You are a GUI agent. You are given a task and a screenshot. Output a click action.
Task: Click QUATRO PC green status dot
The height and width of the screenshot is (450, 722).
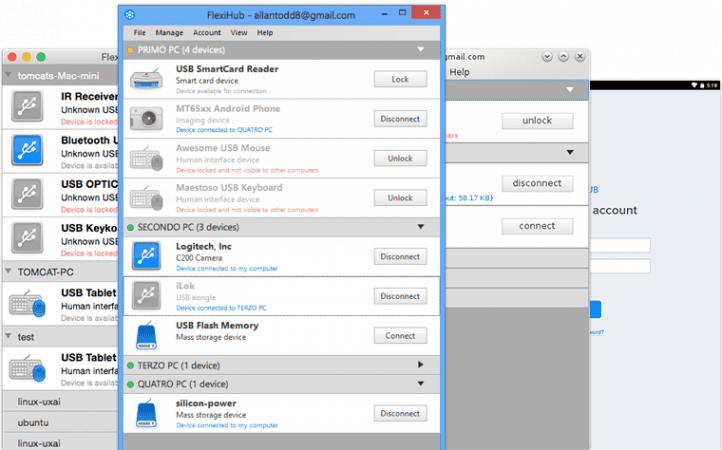(x=130, y=384)
